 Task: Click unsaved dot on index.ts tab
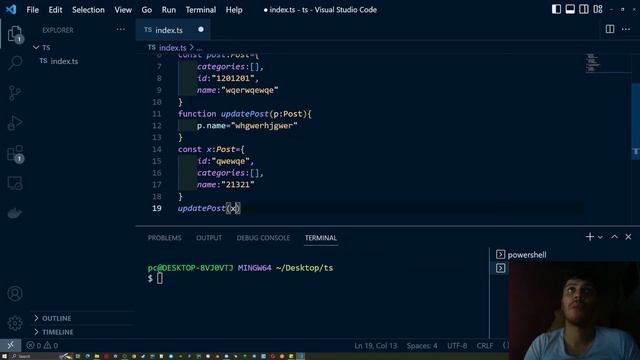coord(201,29)
